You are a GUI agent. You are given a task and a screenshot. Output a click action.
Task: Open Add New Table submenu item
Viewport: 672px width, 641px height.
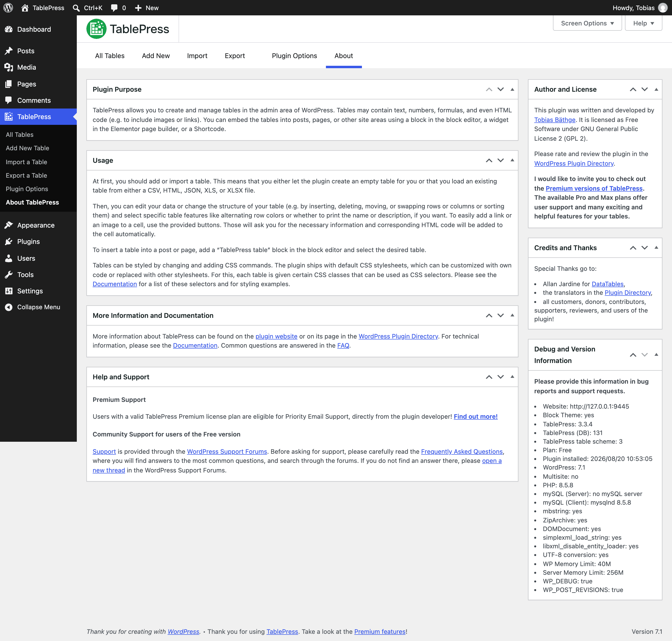[27, 148]
